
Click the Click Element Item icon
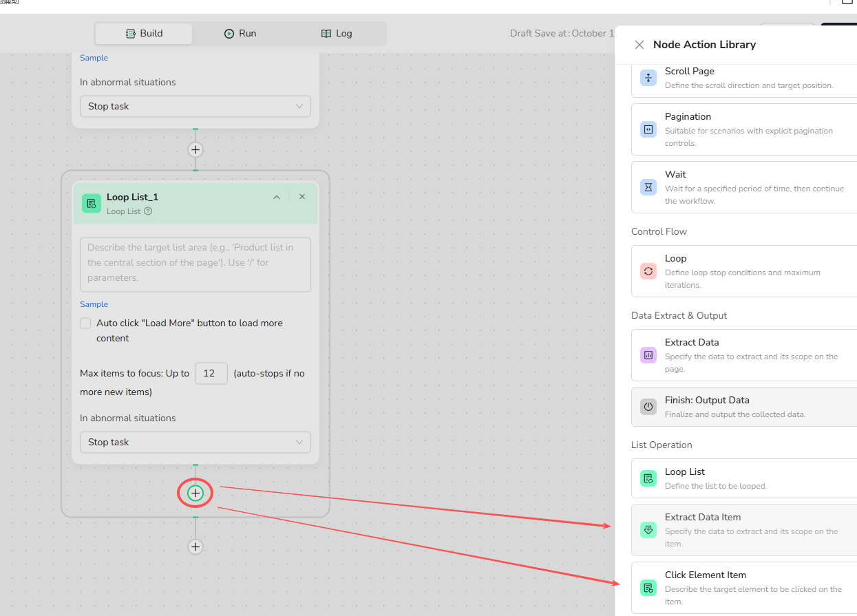click(x=648, y=588)
